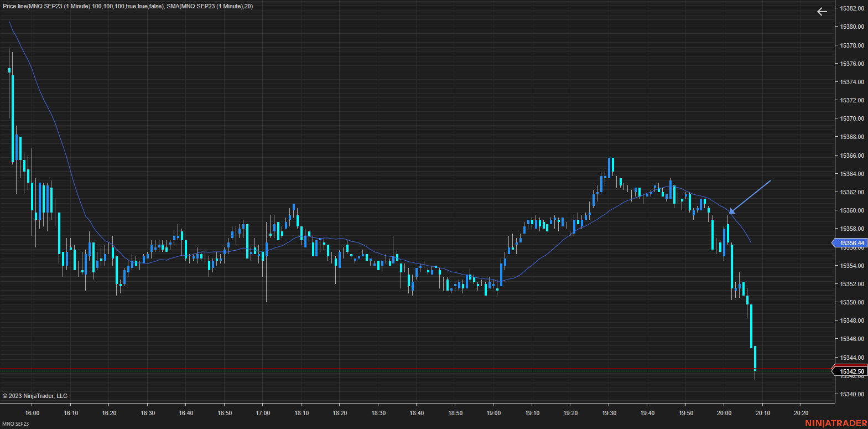Click the Price line and SMA indicator label
The height and width of the screenshot is (429, 868).
point(128,6)
